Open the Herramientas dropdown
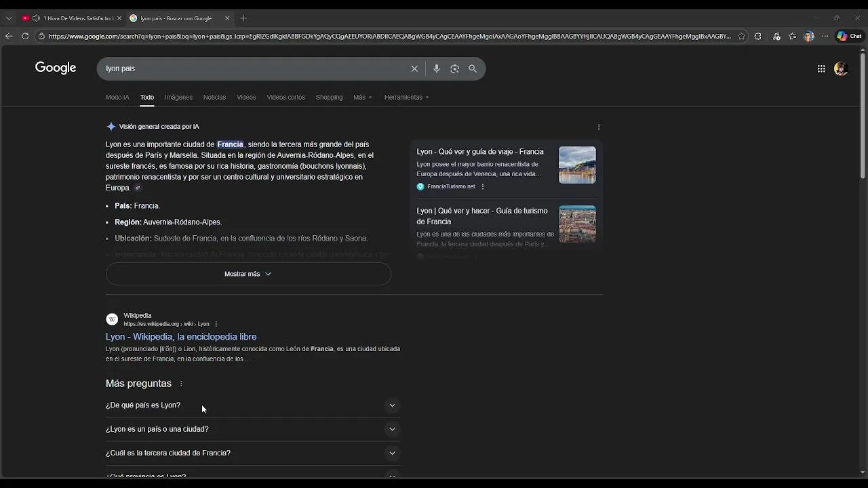Viewport: 868px width, 488px height. pyautogui.click(x=406, y=98)
